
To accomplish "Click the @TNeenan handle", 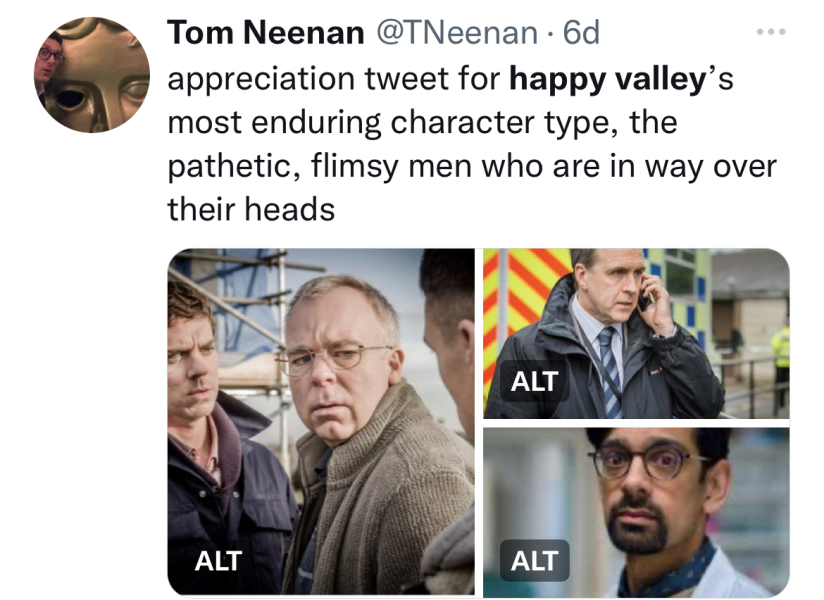I will (450, 32).
